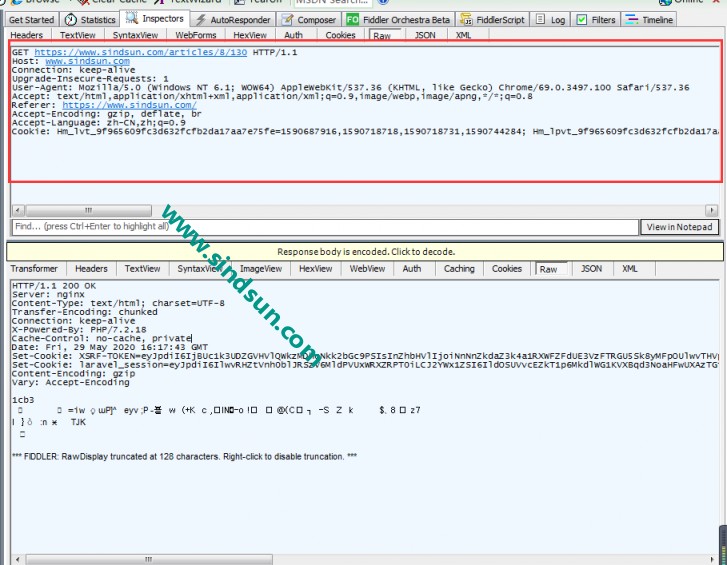
Task: Click response pane scroll right arrow
Action: [713, 559]
